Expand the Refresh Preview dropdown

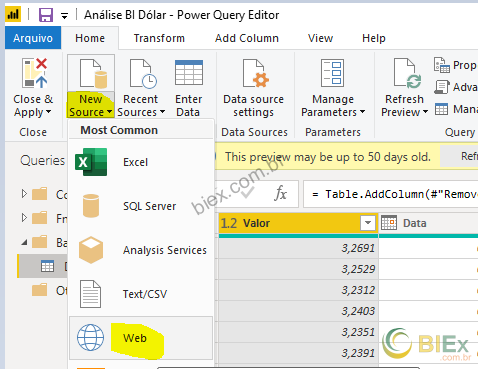425,112
